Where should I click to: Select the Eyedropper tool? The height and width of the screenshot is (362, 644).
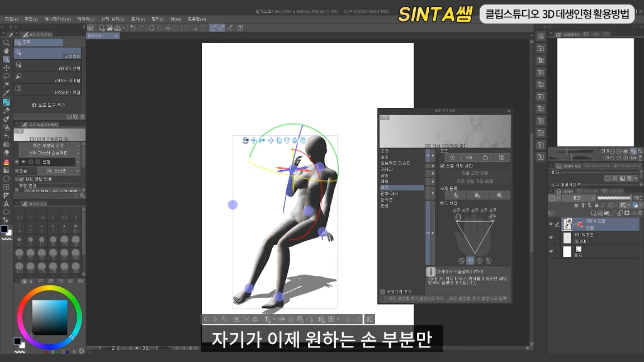[x=6, y=93]
